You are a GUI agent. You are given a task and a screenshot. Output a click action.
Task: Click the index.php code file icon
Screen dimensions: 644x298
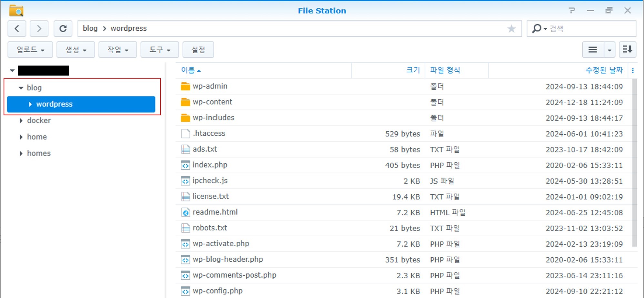tap(186, 165)
